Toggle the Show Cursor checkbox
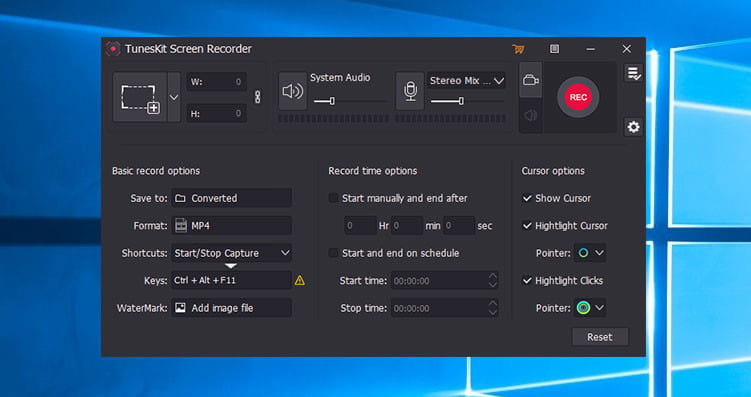The width and height of the screenshot is (751, 397). [527, 198]
